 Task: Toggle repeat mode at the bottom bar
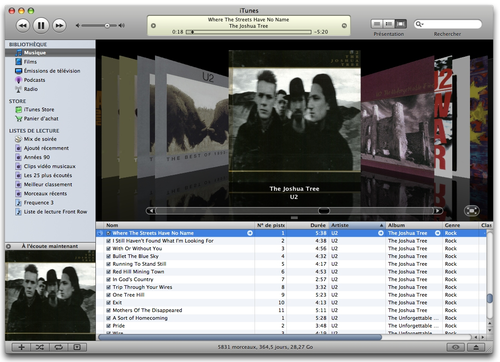tap(59, 347)
